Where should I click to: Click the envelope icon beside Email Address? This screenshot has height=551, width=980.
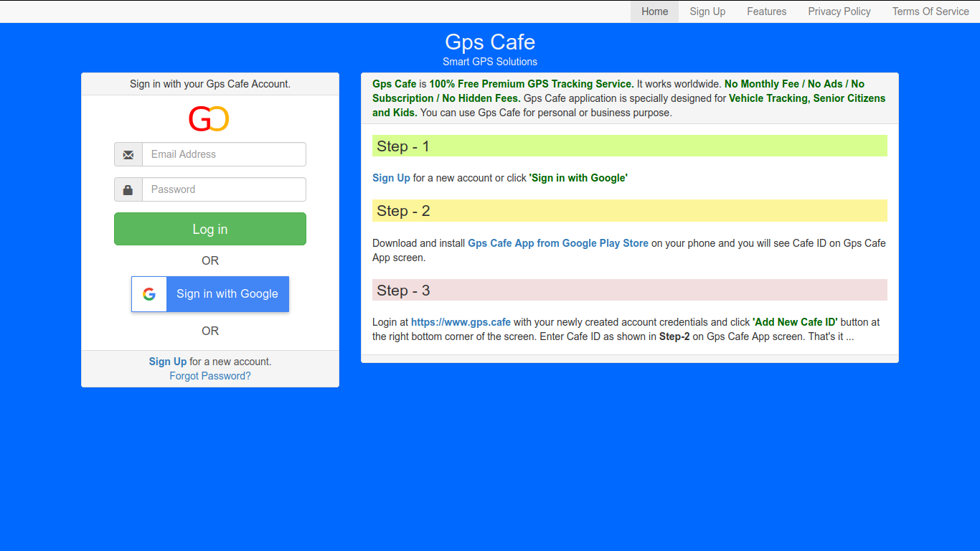click(128, 154)
